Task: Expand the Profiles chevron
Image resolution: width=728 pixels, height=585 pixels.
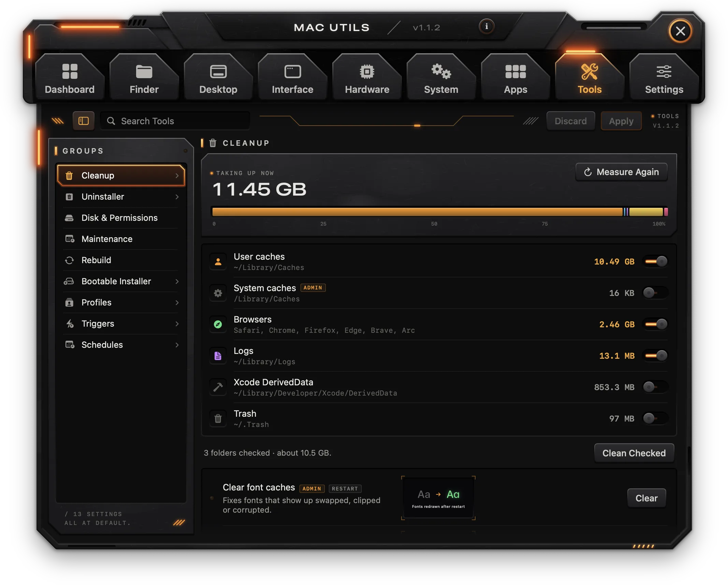Action: tap(177, 302)
